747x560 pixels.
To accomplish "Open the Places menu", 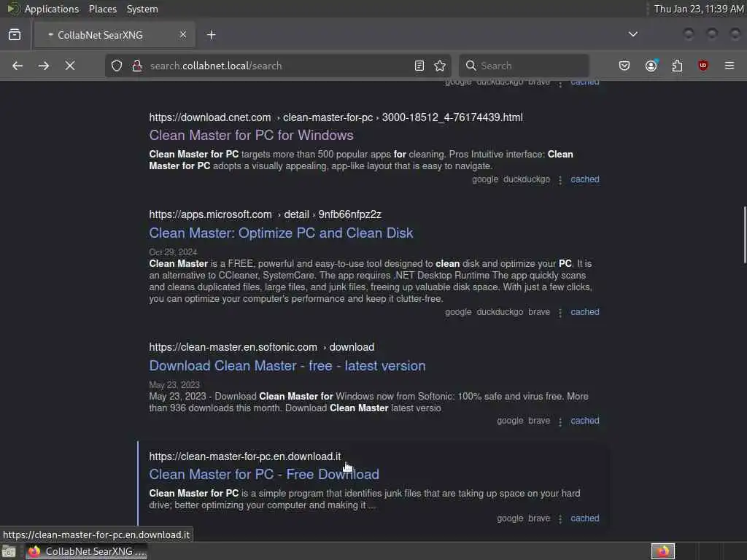I will [x=102, y=9].
